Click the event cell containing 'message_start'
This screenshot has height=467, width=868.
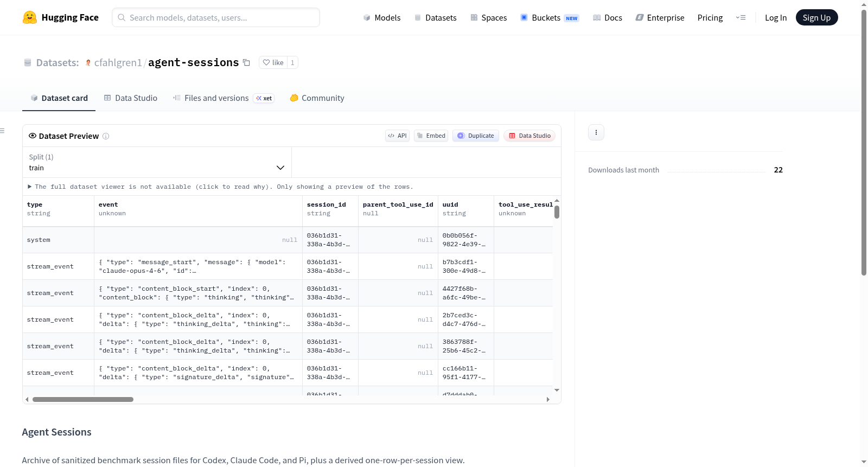[x=198, y=266]
